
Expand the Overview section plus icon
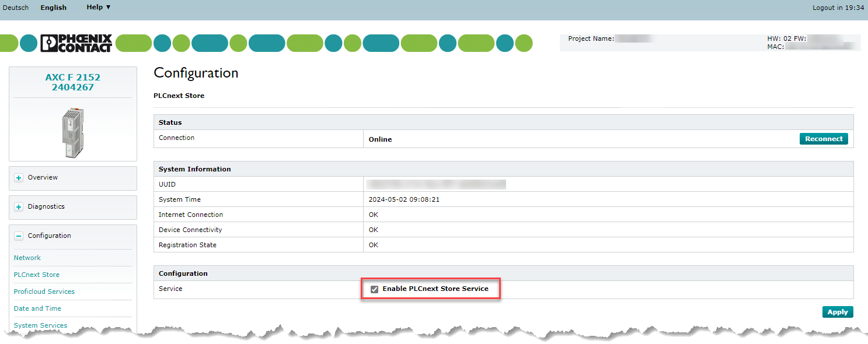(19, 178)
